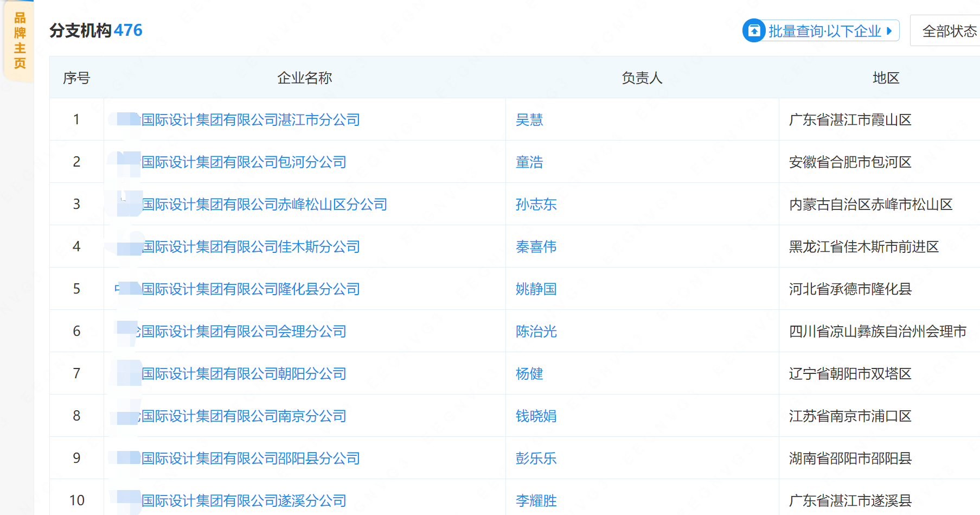Open the 赤峰松山区分公司 company link
The width and height of the screenshot is (980, 515).
[264, 205]
